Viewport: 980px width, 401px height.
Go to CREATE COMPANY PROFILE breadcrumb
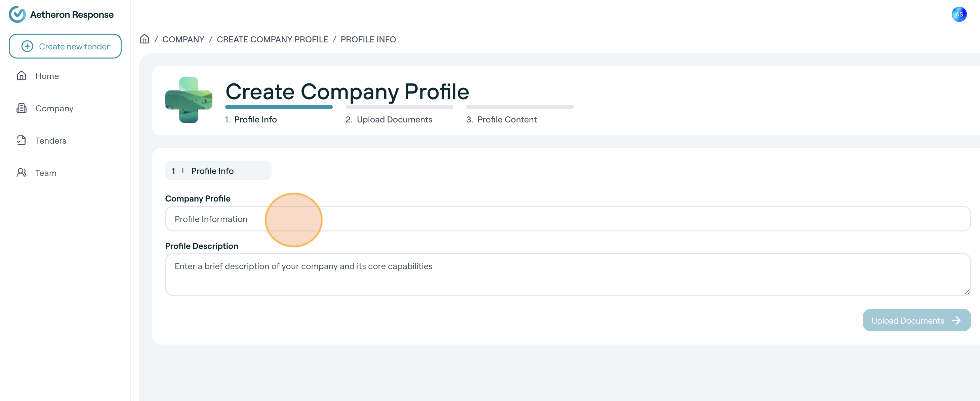[273, 39]
